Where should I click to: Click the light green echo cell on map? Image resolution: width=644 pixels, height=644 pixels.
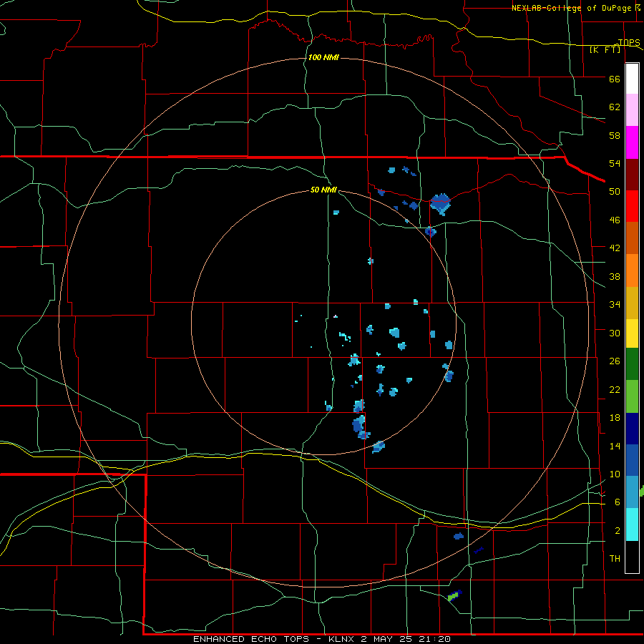(452, 596)
